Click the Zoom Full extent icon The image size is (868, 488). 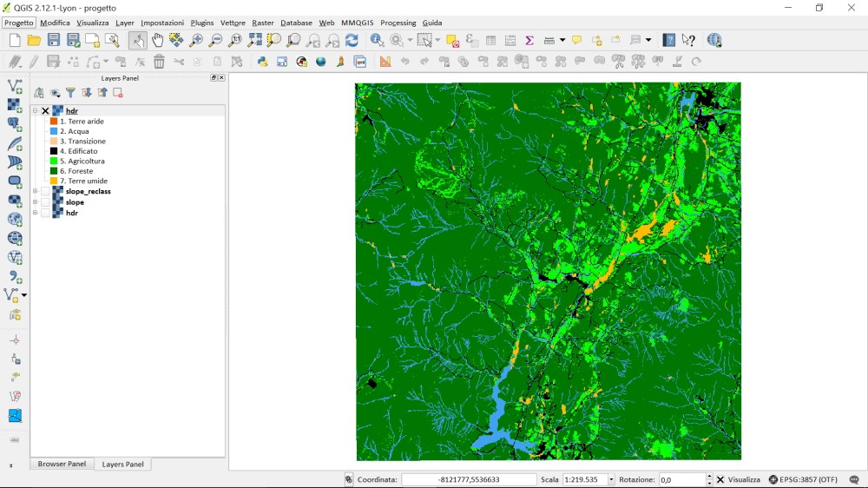[x=255, y=40]
